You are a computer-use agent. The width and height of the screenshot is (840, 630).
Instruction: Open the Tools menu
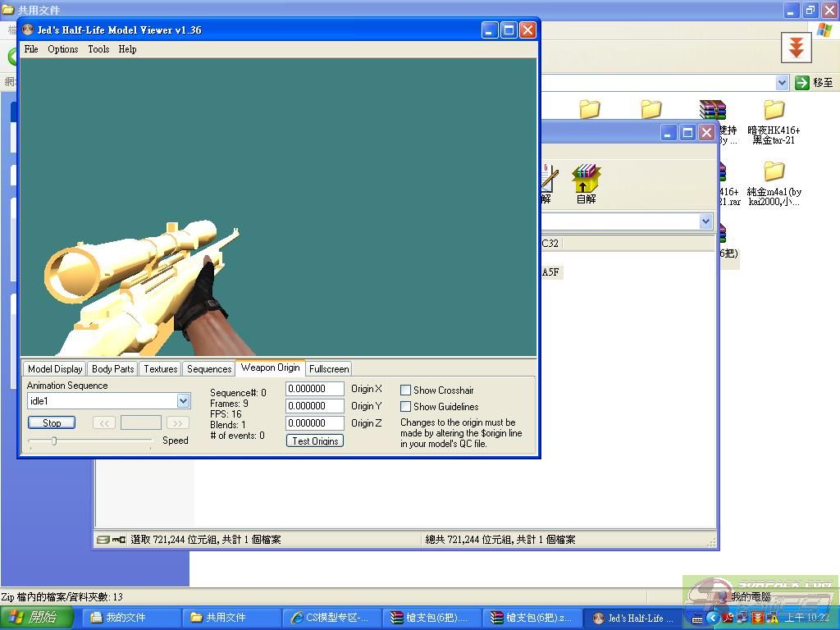coord(98,49)
